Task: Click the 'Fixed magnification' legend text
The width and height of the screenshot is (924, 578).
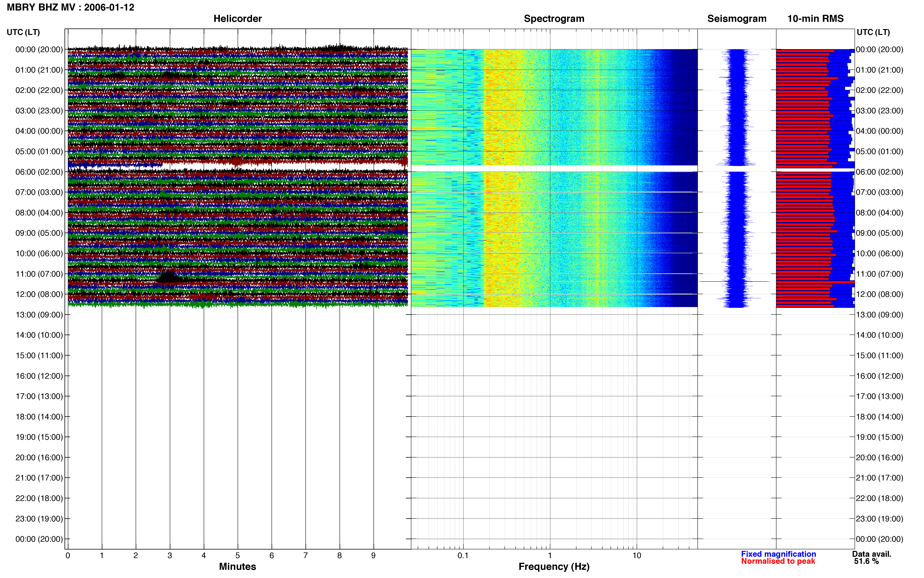Action: (x=778, y=554)
